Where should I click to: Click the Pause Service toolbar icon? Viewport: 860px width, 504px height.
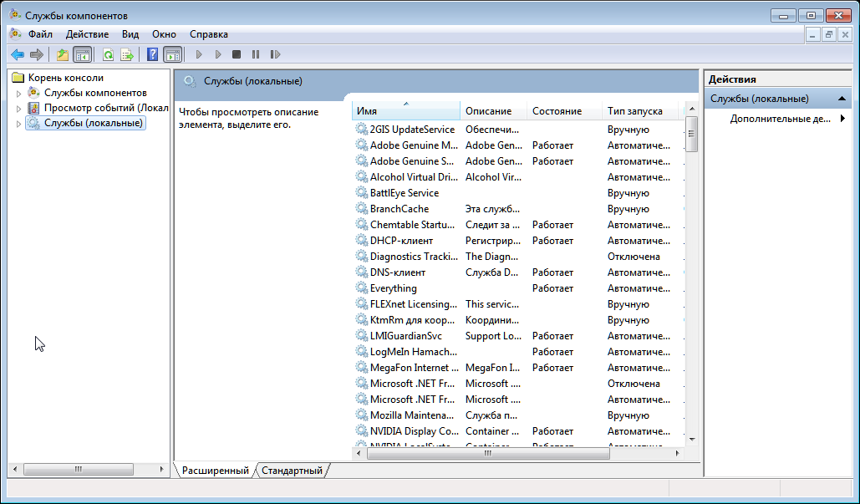tap(256, 54)
